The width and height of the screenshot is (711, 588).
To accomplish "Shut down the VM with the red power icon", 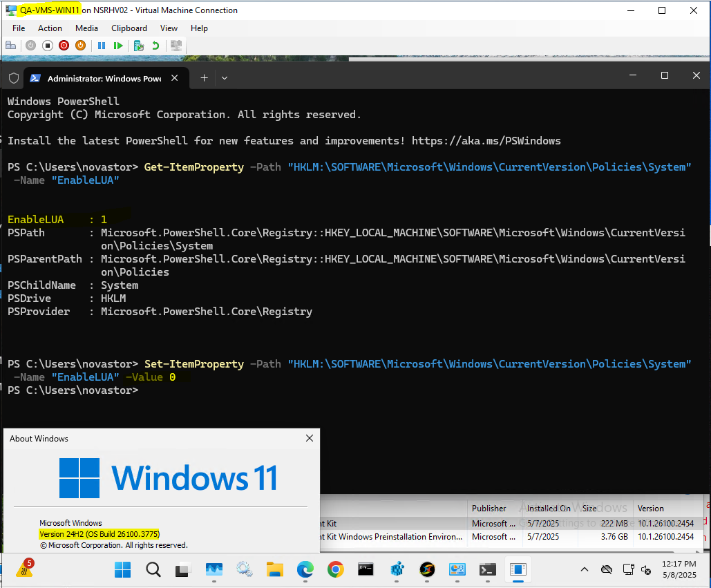I will 64,46.
